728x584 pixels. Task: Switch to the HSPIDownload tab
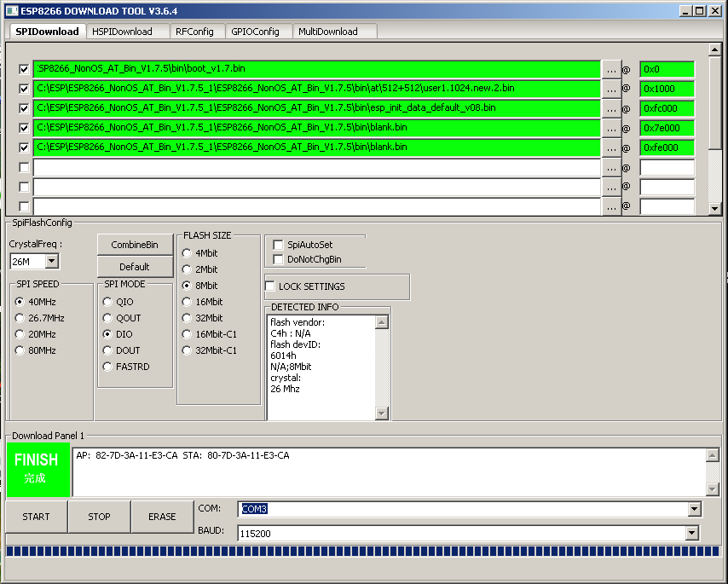(122, 32)
